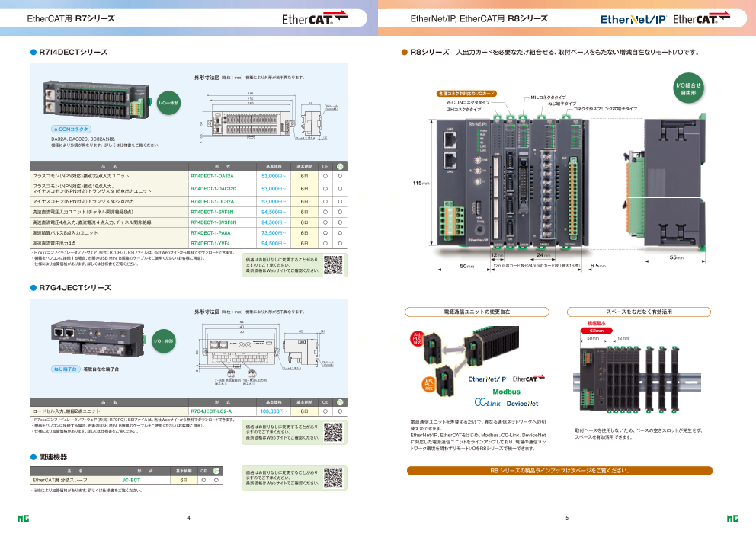Click the EtherCAT用 分岐スレーブ product name cell
This screenshot has width=756, height=534.
(75, 480)
